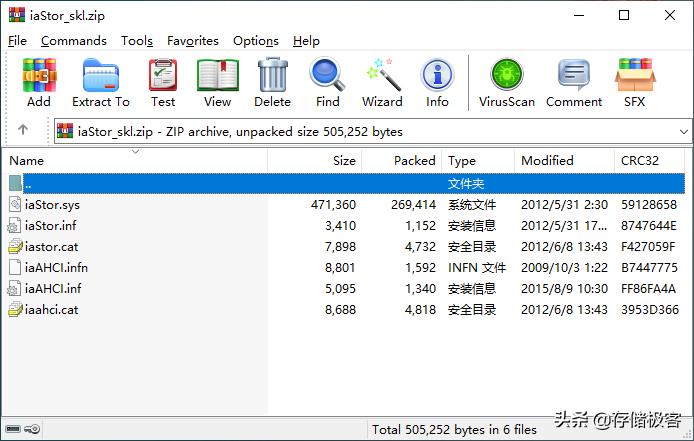
Task: Open the Options menu
Action: click(x=256, y=41)
